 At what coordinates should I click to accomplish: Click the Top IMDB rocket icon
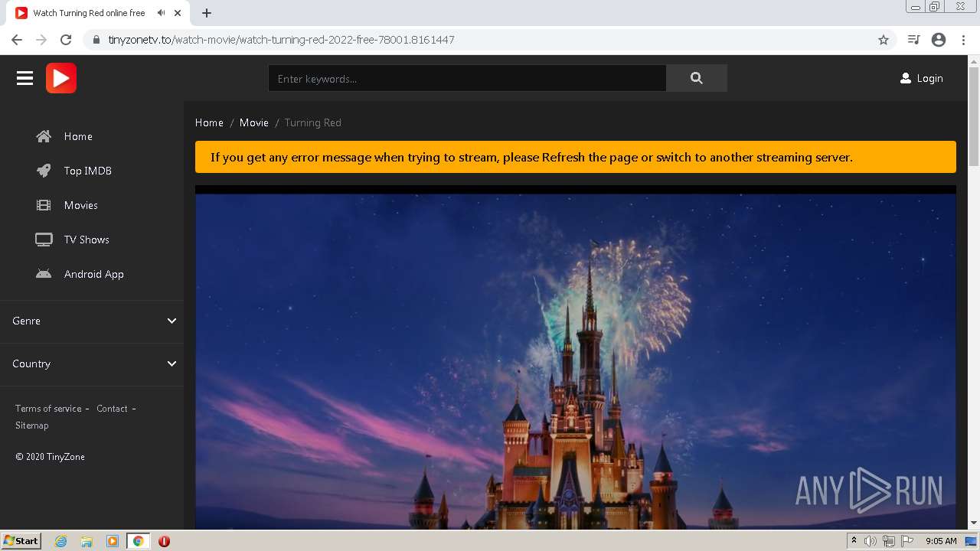click(44, 171)
